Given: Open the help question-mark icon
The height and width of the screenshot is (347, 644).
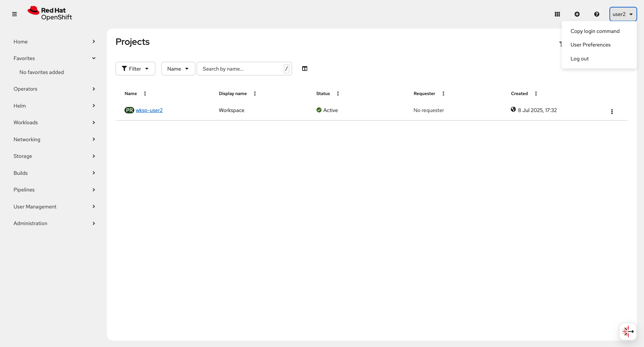Looking at the screenshot, I should tap(596, 14).
